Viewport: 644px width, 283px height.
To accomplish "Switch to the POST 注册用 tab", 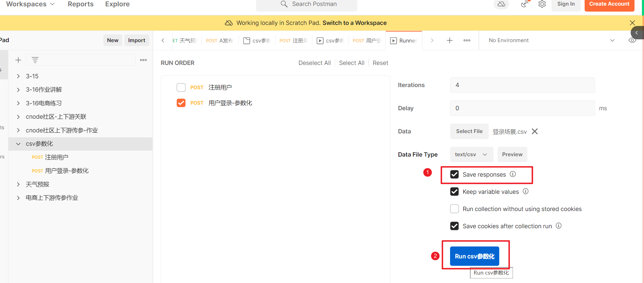I will coord(293,41).
